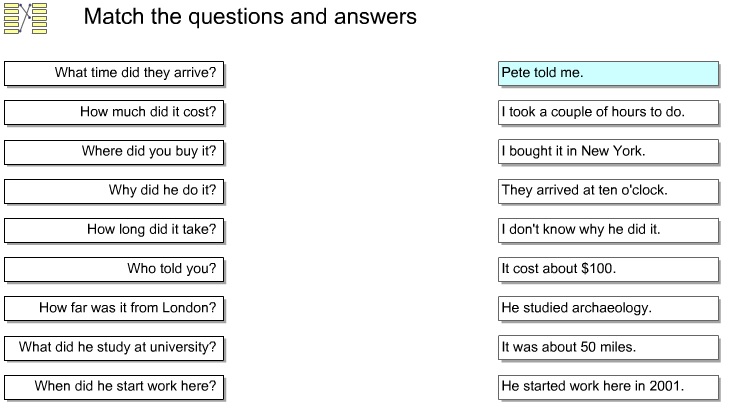Select 'What did he study at university?'

(115, 348)
